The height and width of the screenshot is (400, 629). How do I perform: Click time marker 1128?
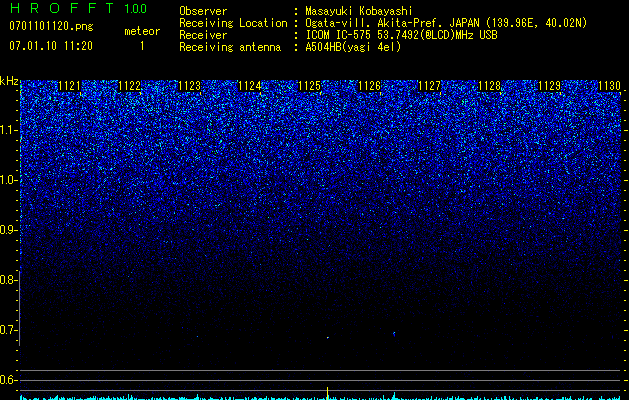pos(489,86)
